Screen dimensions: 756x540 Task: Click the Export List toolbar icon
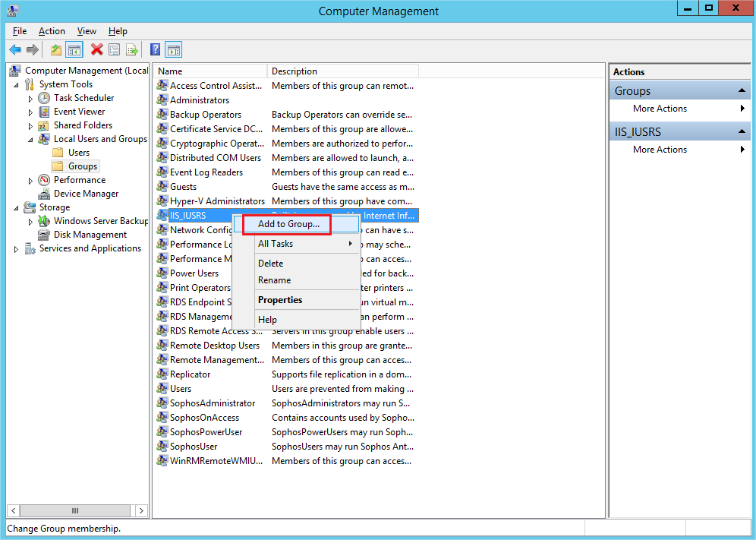tap(132, 50)
